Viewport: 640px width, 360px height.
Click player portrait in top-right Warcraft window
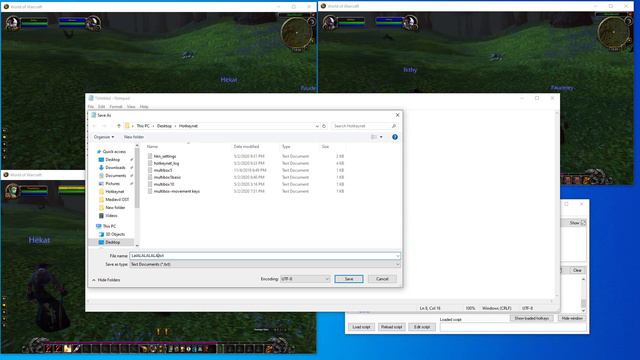click(330, 22)
